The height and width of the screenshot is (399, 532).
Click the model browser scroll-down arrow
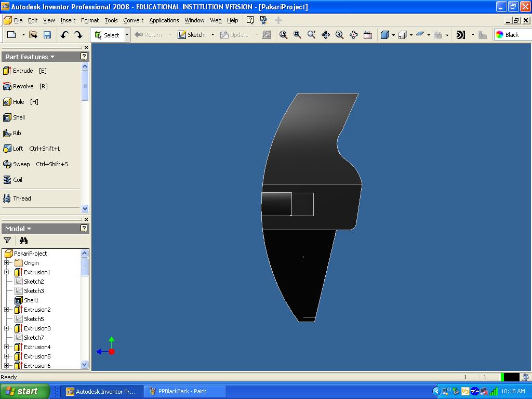coord(85,365)
